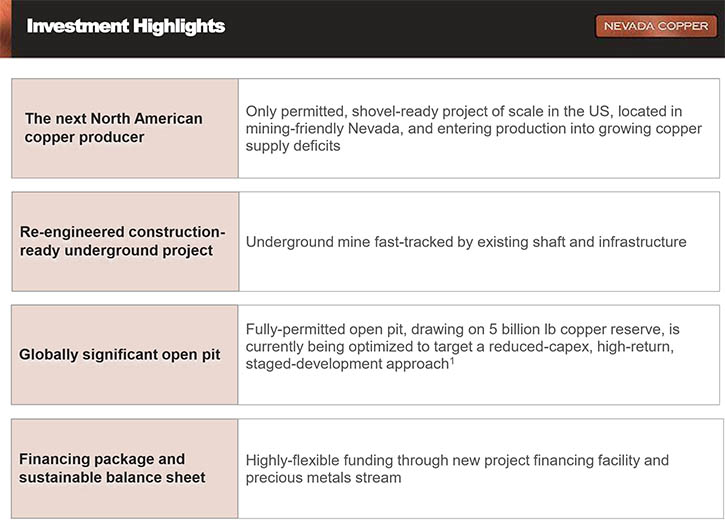
Task: Click the 'Globally significant open pit' heading
Action: coord(120,354)
